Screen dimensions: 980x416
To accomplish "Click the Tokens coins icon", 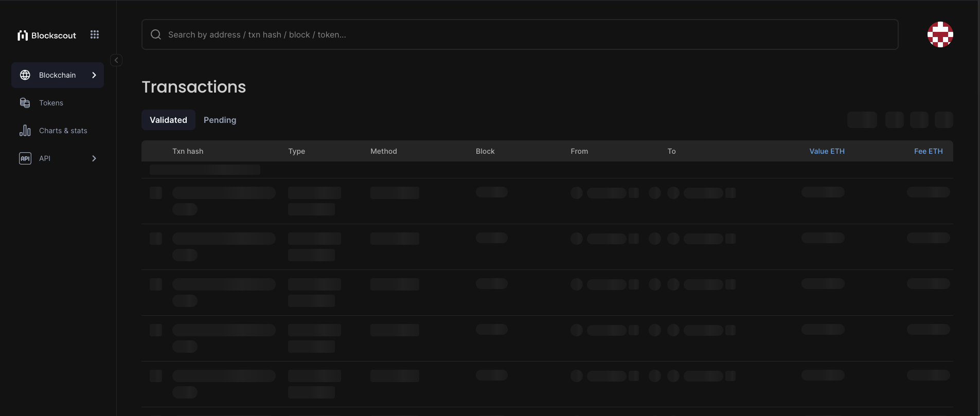I will click(x=25, y=103).
